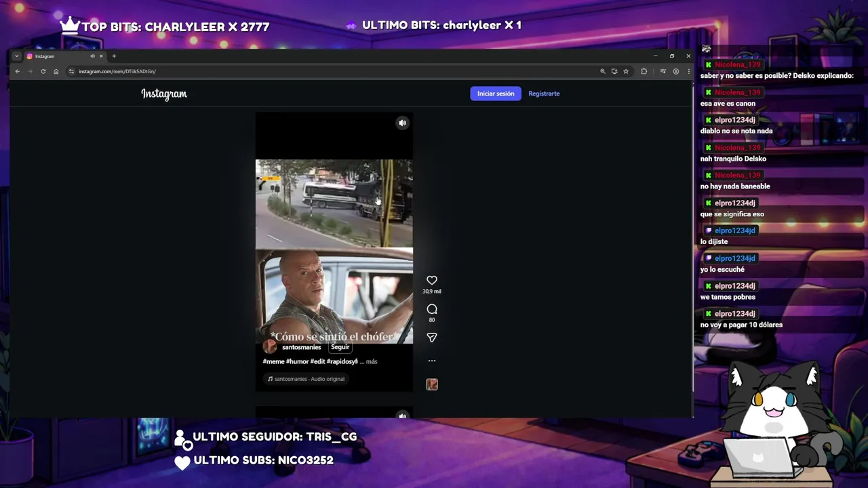868x488 pixels.
Task: Open the browser extensions puzzle icon
Action: [x=644, y=71]
